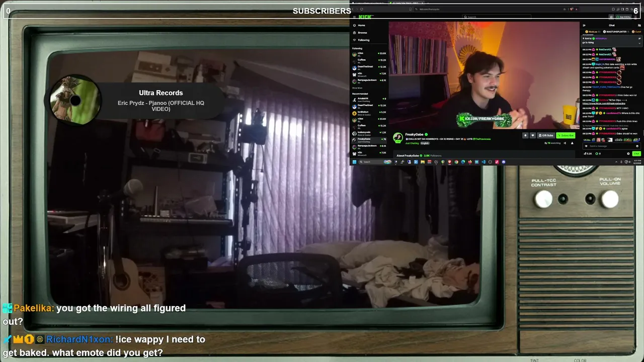This screenshot has width=644, height=362.
Task: Open Discord from the taskbar
Action: (x=504, y=162)
